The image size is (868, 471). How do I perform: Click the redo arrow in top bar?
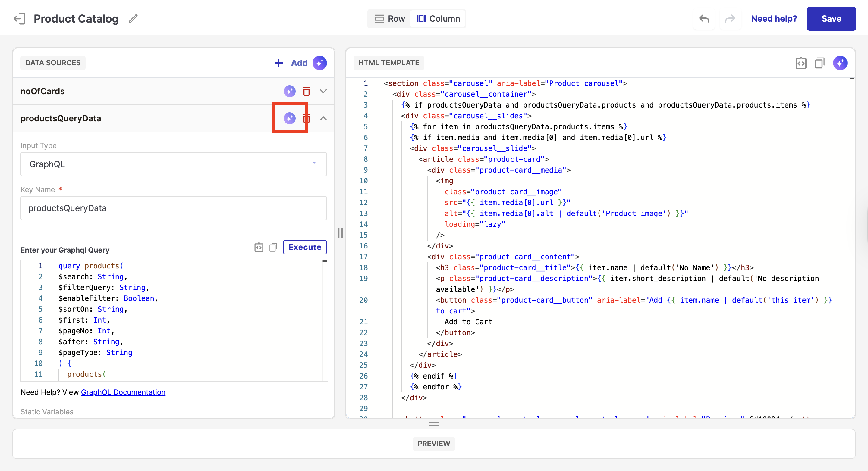click(730, 19)
